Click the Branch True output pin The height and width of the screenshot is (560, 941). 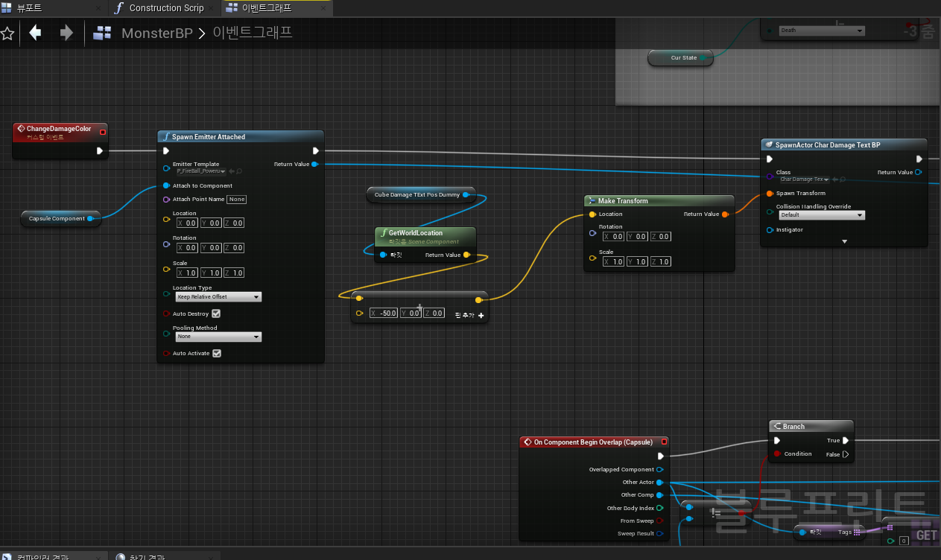tap(846, 440)
